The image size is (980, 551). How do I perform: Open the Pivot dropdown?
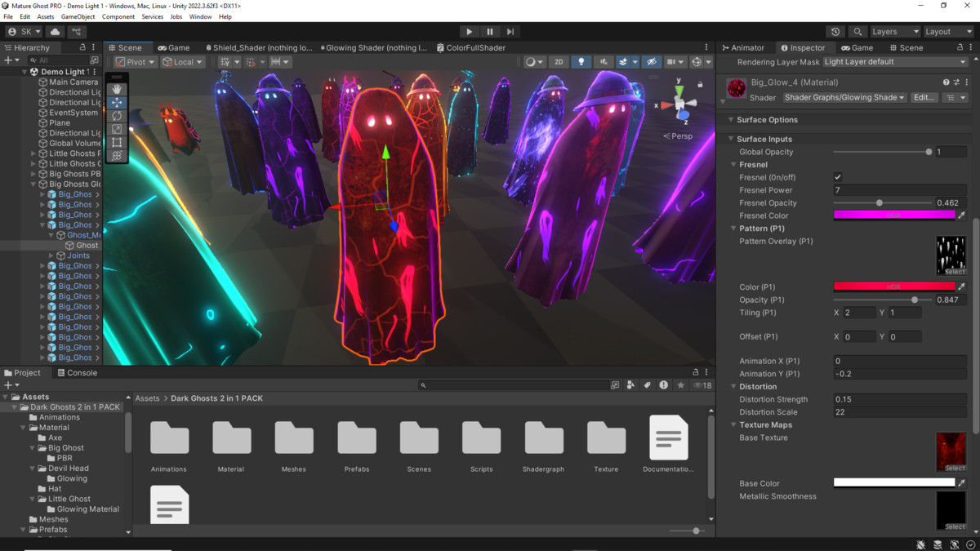pos(135,62)
